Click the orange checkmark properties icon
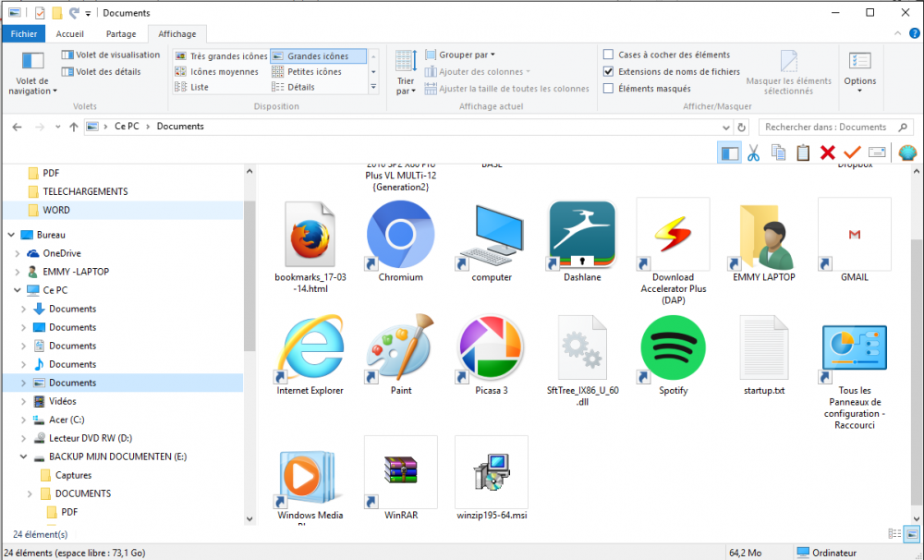924x560 pixels. [x=852, y=152]
